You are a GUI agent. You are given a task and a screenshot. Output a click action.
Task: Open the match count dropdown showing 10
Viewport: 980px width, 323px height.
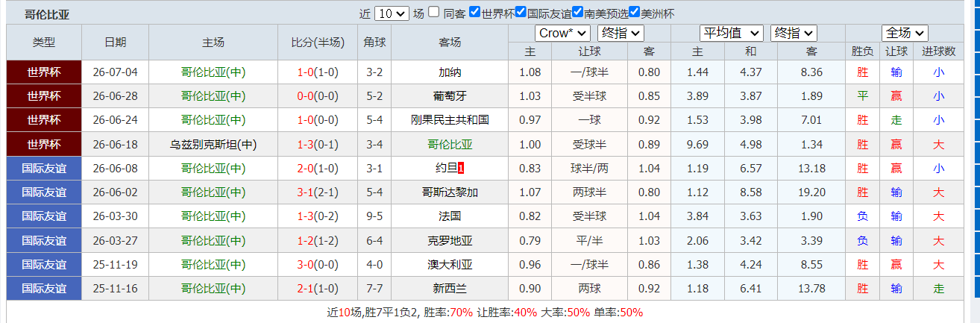pos(392,13)
